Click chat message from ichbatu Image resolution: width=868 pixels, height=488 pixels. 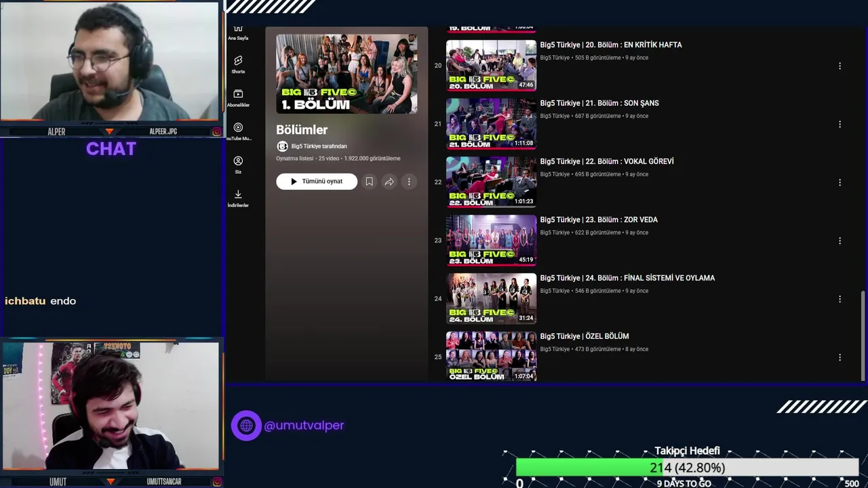(x=41, y=301)
